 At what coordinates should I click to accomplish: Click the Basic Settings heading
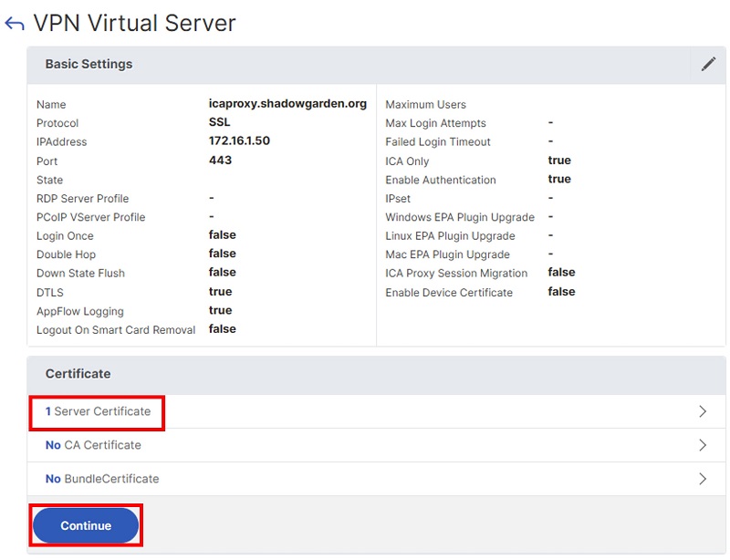click(x=89, y=64)
